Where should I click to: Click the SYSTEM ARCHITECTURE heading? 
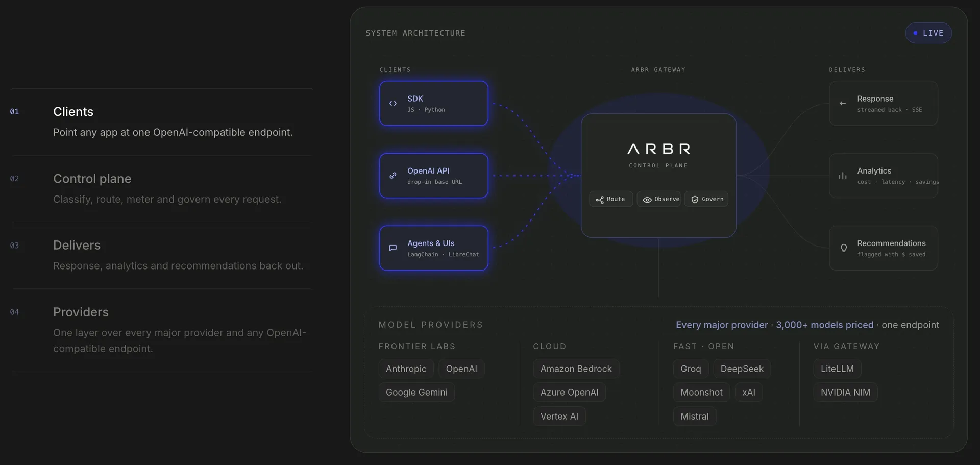[x=415, y=33]
